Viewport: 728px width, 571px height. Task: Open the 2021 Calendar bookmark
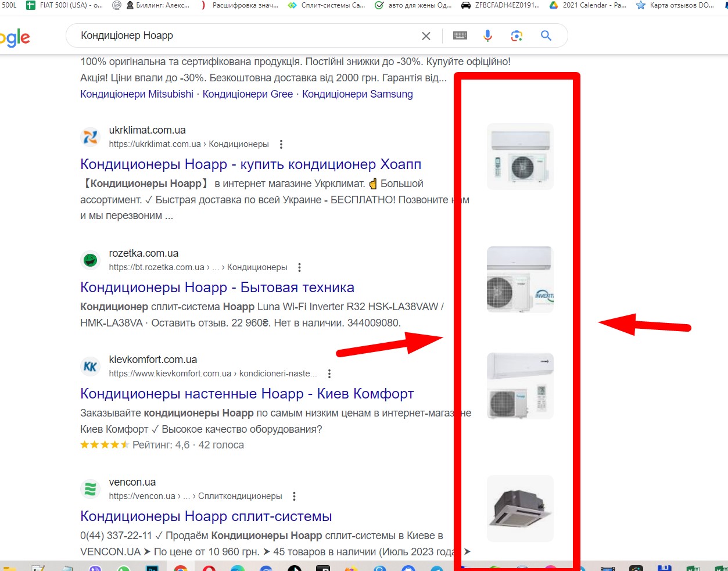(x=587, y=5)
